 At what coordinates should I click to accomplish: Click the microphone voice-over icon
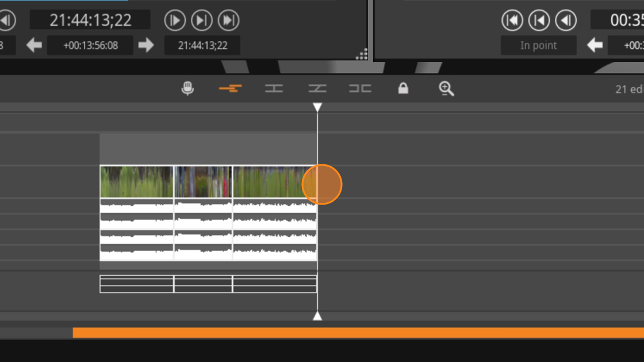187,88
